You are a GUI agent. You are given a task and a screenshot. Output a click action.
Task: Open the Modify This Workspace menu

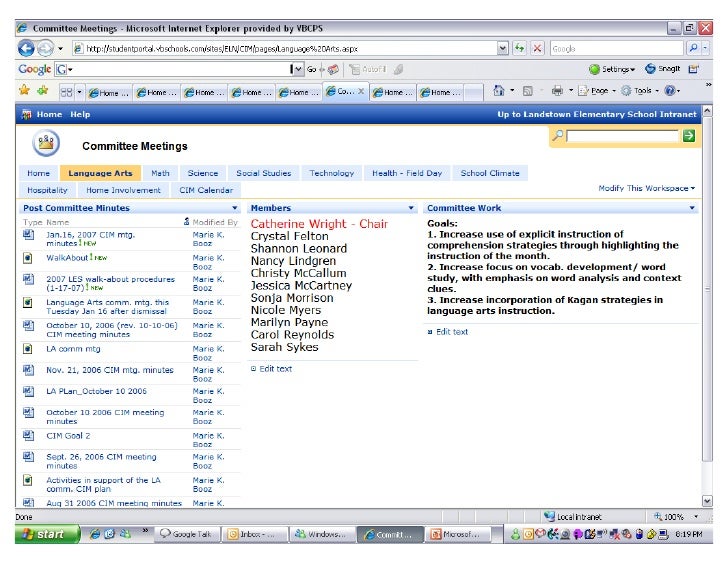coord(646,188)
